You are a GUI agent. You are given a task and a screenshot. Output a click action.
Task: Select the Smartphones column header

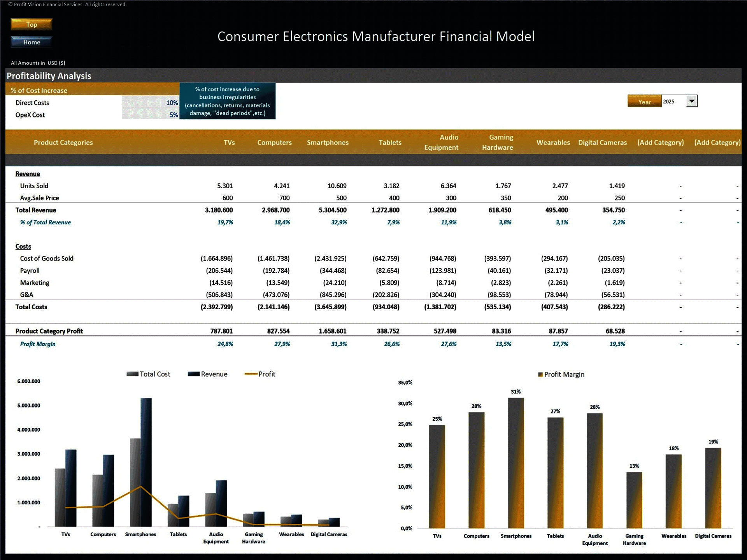coord(328,142)
